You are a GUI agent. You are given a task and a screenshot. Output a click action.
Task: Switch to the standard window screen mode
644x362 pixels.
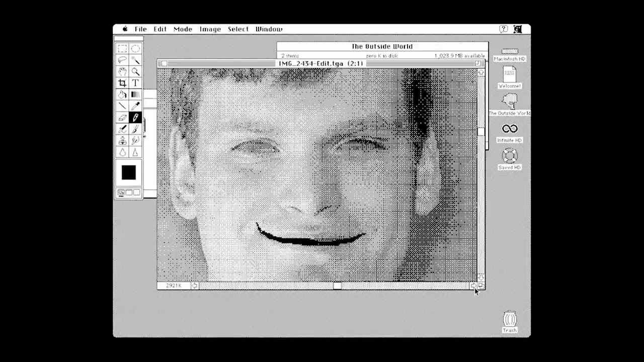point(121,193)
